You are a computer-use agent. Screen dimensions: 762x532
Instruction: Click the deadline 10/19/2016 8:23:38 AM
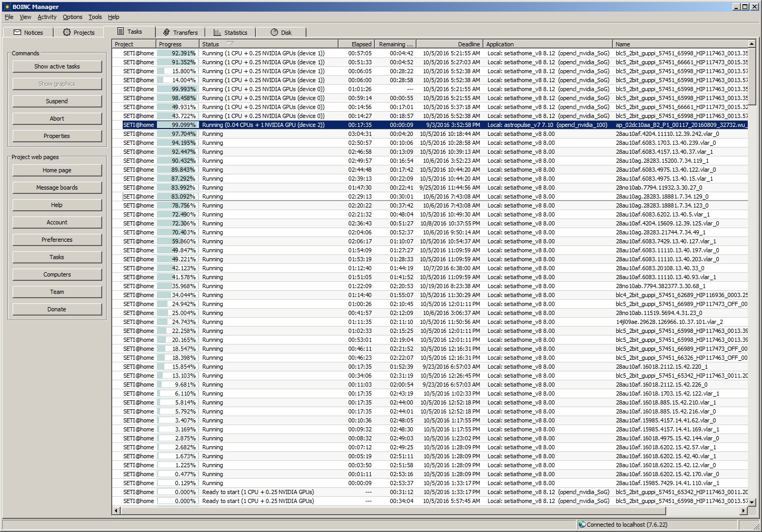click(x=450, y=286)
